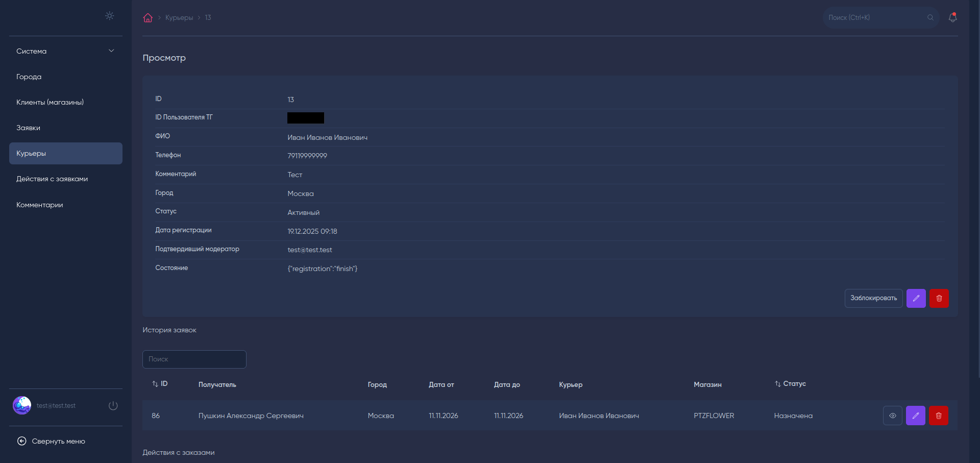Edit courier with purple pencil icon
This screenshot has width=980, height=463.
point(916,299)
